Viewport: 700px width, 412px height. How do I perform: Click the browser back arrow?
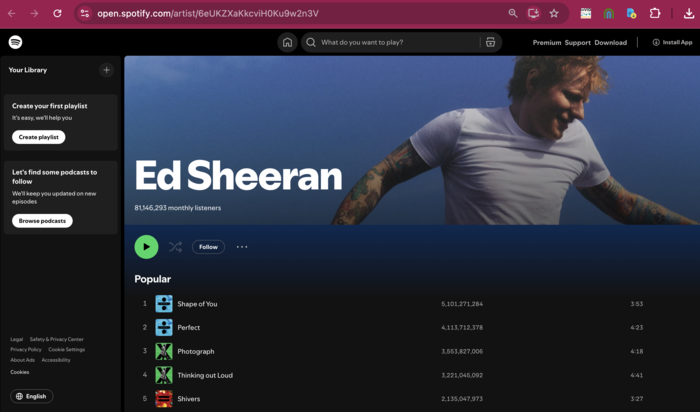point(12,13)
